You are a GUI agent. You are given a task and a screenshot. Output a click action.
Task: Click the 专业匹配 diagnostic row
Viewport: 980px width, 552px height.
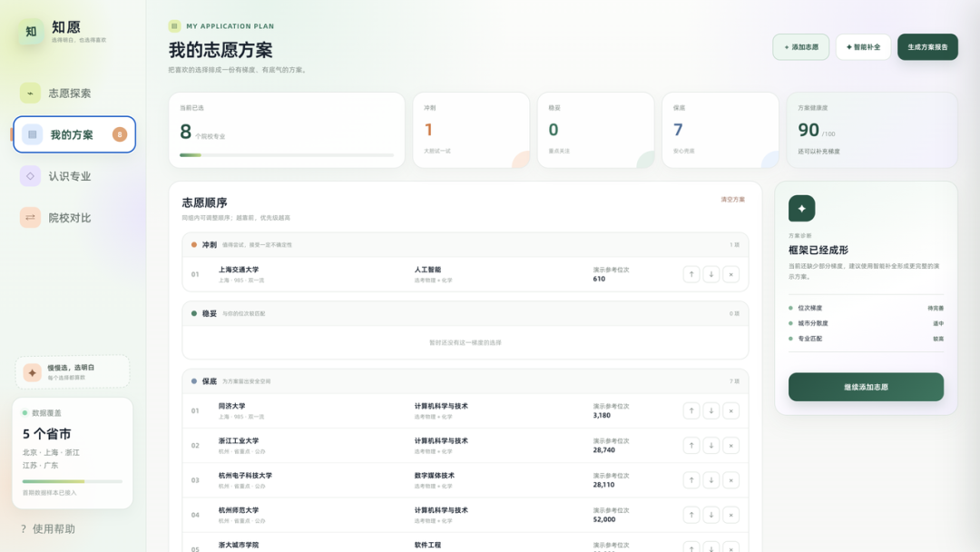coord(866,339)
